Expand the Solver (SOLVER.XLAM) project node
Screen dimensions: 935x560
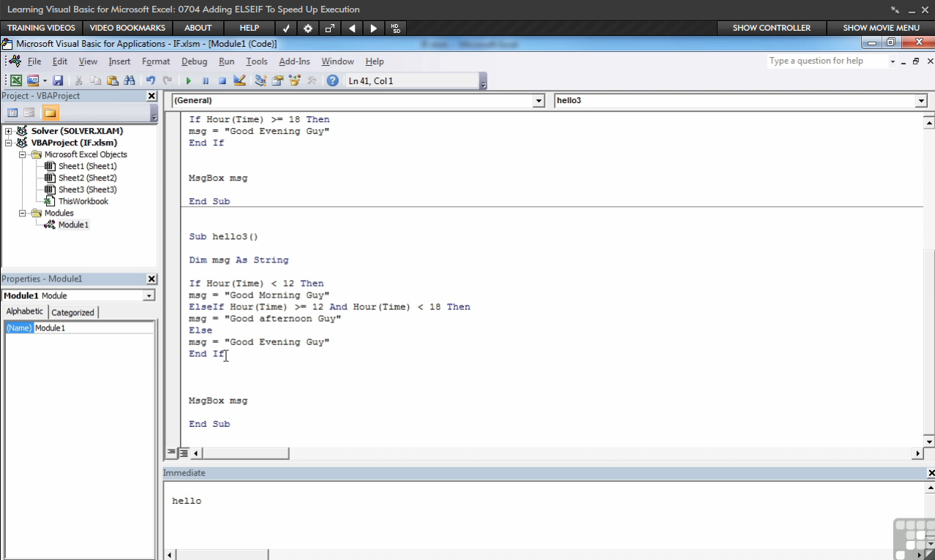coord(9,132)
